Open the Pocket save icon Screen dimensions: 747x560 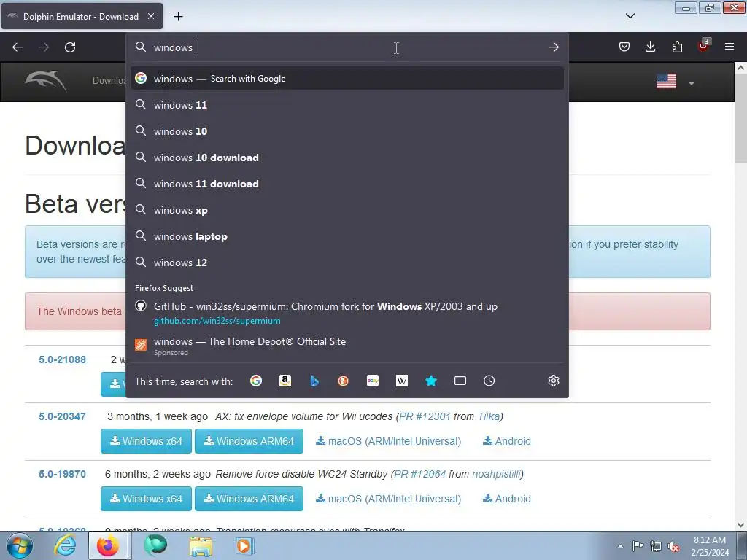(x=624, y=47)
